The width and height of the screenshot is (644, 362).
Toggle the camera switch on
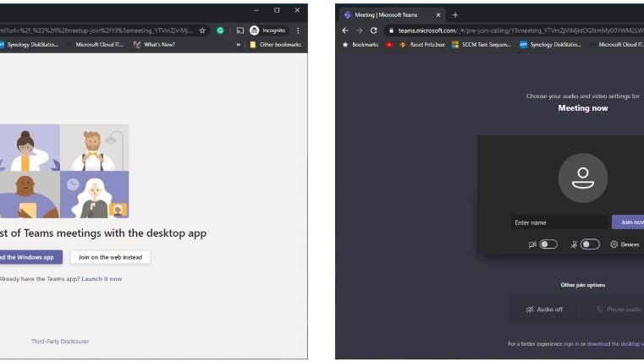click(x=548, y=244)
